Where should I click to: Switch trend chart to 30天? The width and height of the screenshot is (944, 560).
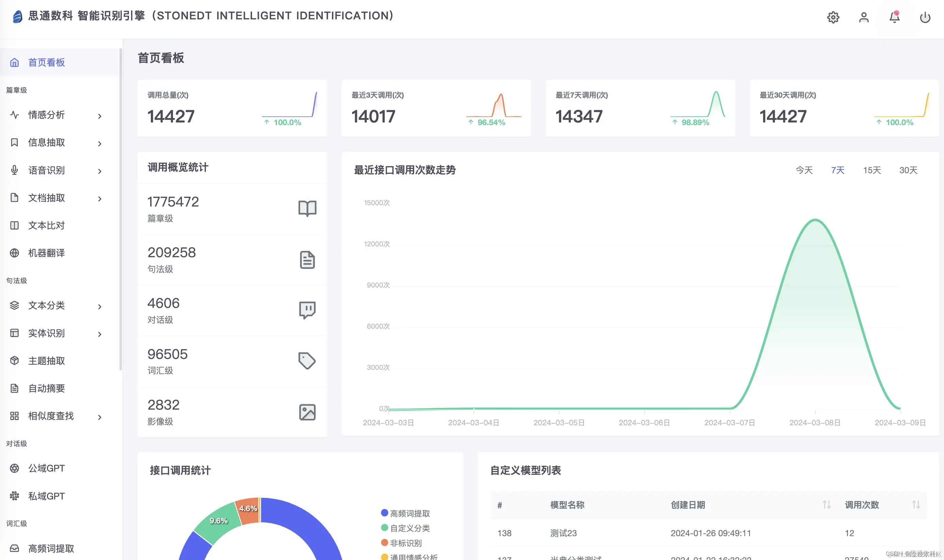(x=908, y=170)
